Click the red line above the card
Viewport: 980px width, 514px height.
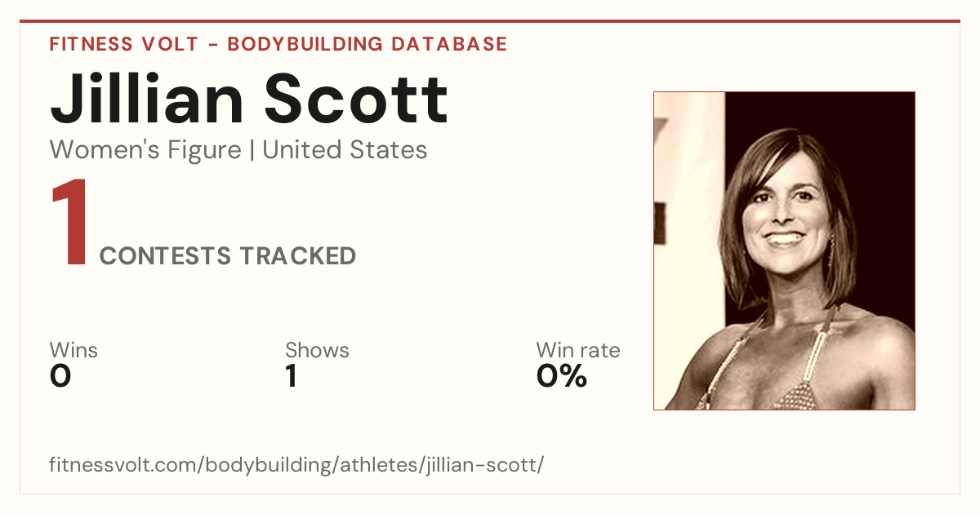coord(490,21)
